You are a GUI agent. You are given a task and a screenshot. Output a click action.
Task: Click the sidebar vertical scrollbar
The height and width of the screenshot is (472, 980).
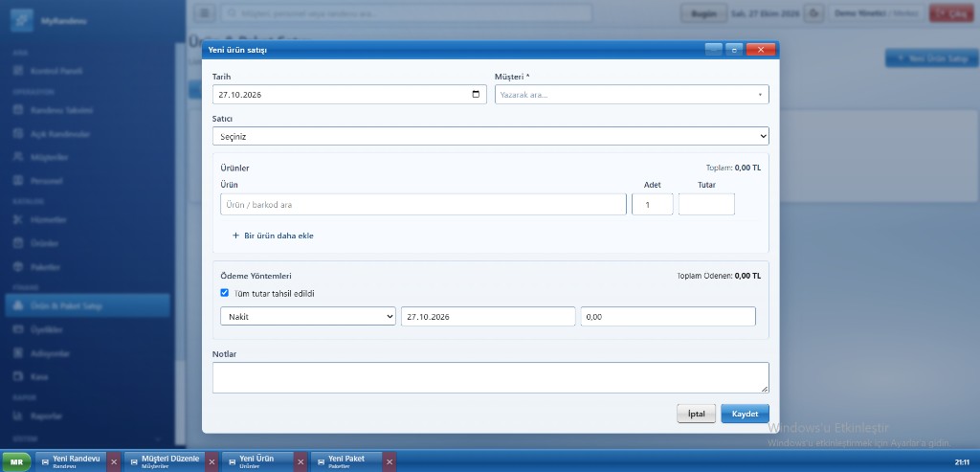pos(179,244)
